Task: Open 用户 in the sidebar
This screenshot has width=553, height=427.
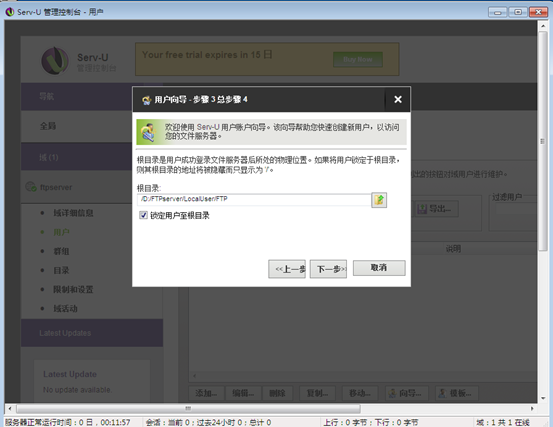Action: pos(61,232)
